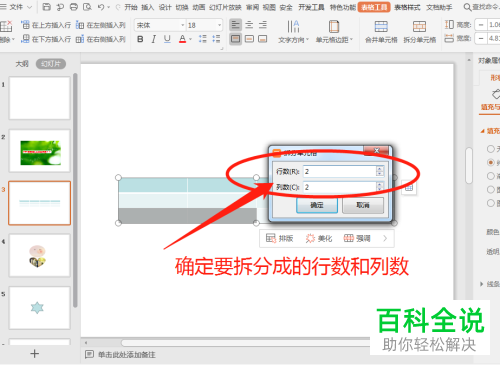
Task: Click the 强调 emphasis button
Action: [x=357, y=238]
